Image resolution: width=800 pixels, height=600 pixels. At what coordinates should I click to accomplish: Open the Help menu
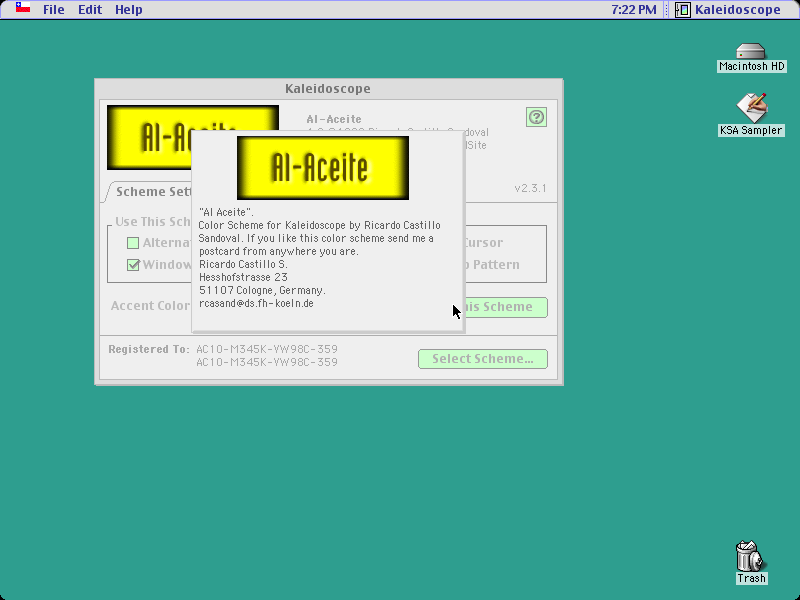[129, 10]
